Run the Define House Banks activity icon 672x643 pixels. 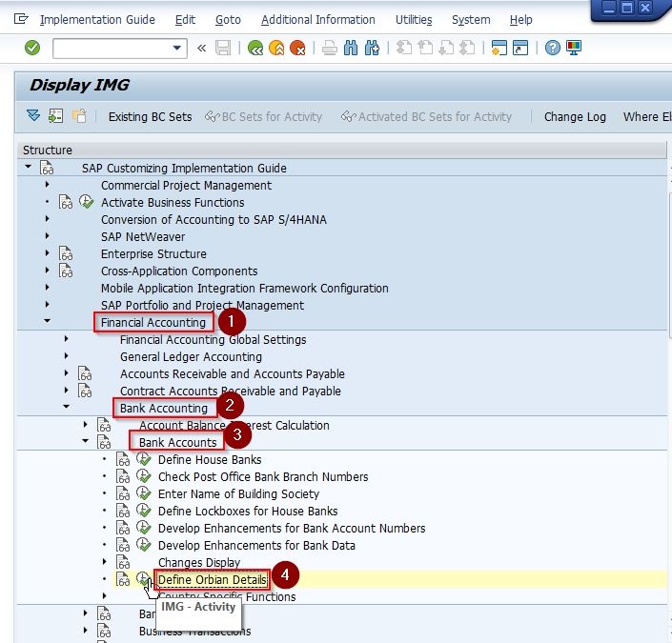tap(144, 459)
